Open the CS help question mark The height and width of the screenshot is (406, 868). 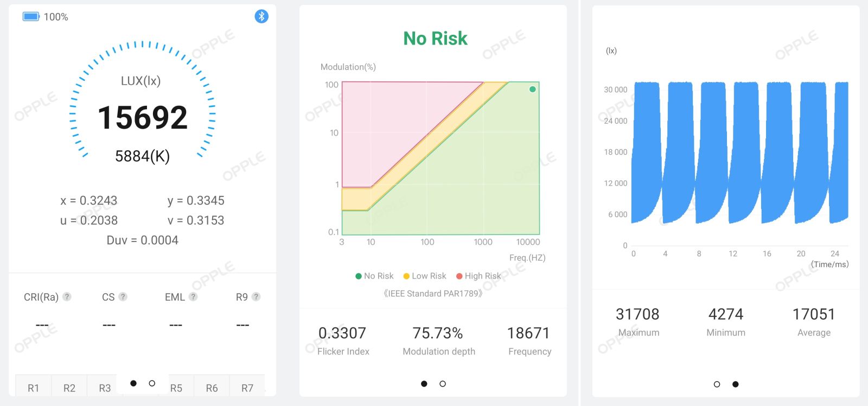123,296
